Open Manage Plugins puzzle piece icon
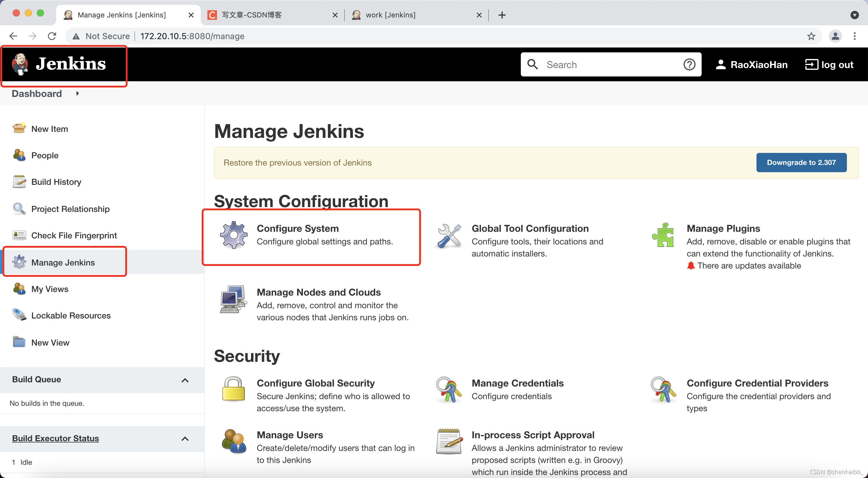 (664, 236)
